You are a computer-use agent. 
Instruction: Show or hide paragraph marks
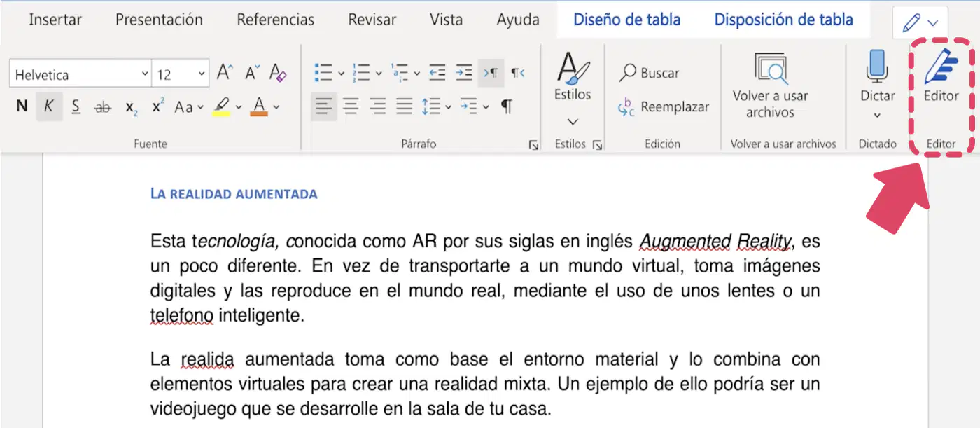tap(506, 106)
